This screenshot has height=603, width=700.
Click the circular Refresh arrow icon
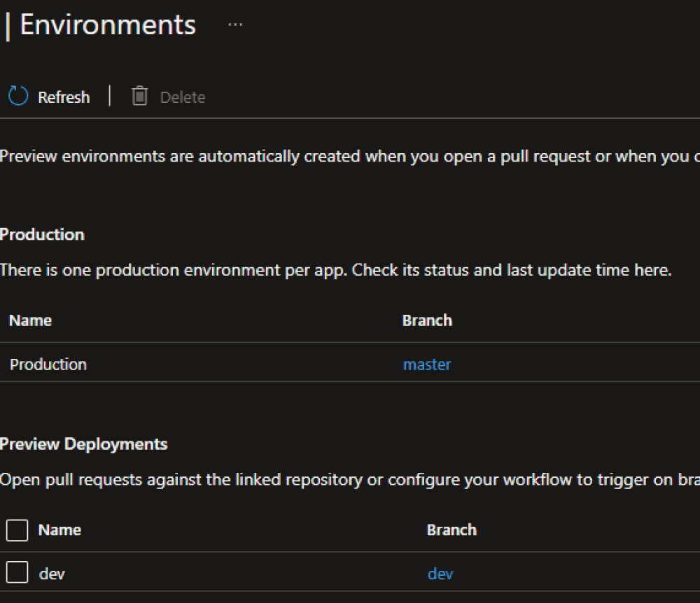pos(17,97)
